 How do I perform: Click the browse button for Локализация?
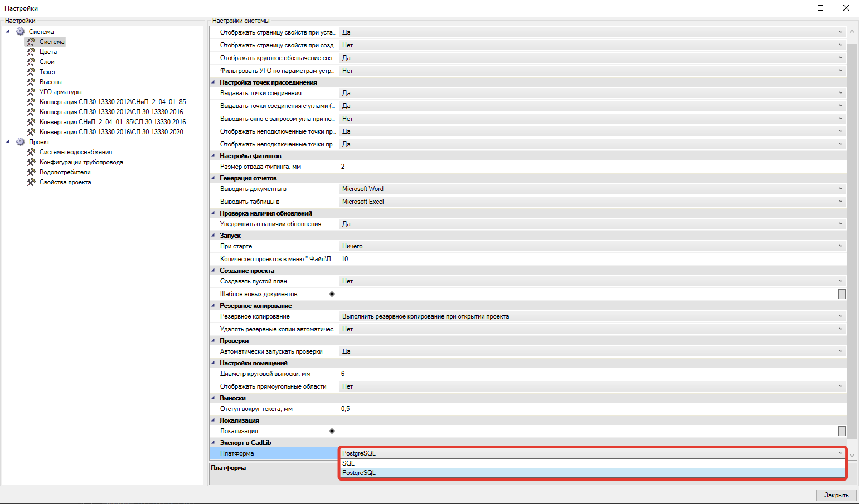(x=842, y=431)
